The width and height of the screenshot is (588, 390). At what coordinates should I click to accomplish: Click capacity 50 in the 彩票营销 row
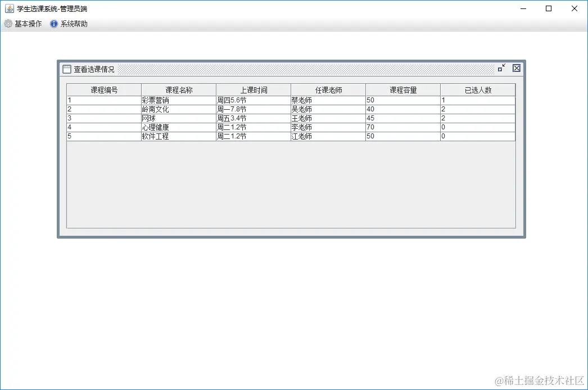[x=402, y=100]
